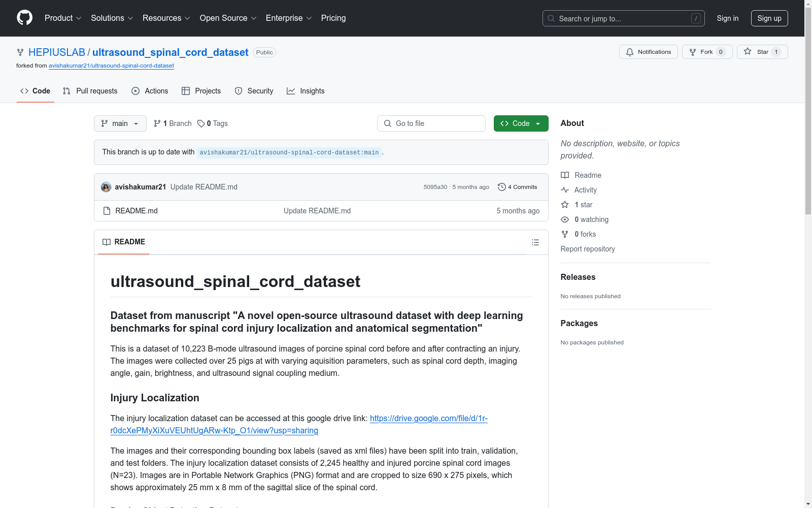This screenshot has width=812, height=508.
Task: Go to the Pricing page
Action: click(333, 18)
